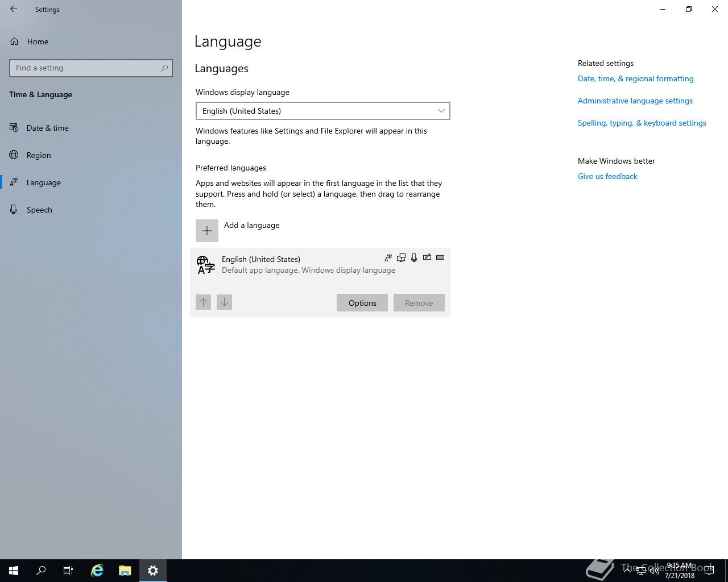Open Options for English (United States)
Viewport: 728px width, 582px height.
pos(362,303)
